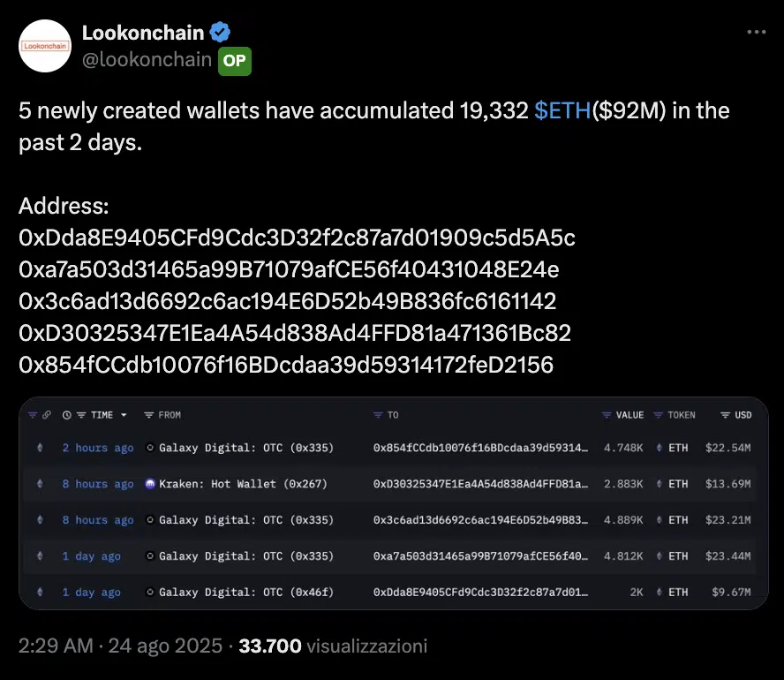This screenshot has height=680, width=784.
Task: Open the $ETH cashtag link
Action: coord(560,110)
